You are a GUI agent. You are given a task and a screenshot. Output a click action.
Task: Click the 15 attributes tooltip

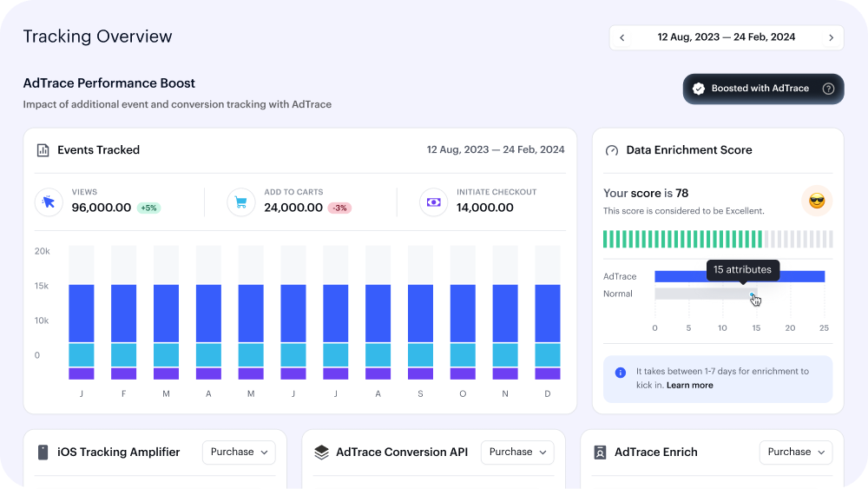[x=742, y=270]
